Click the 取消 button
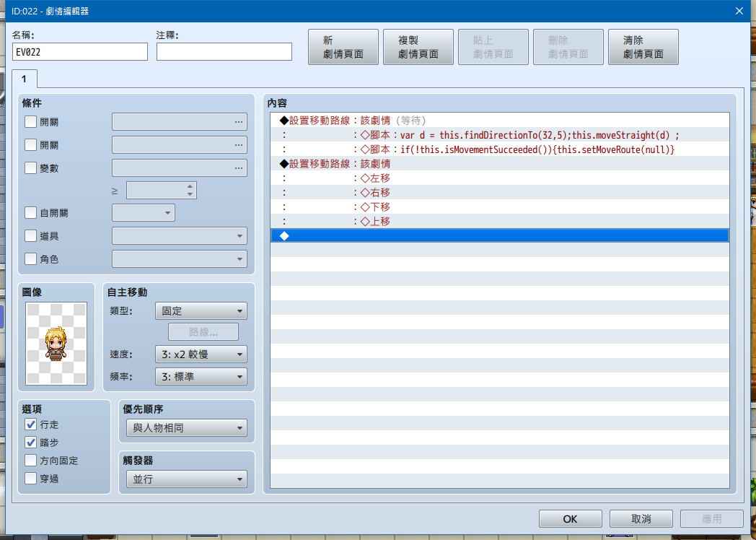Viewport: 756px width, 540px height. pos(641,519)
